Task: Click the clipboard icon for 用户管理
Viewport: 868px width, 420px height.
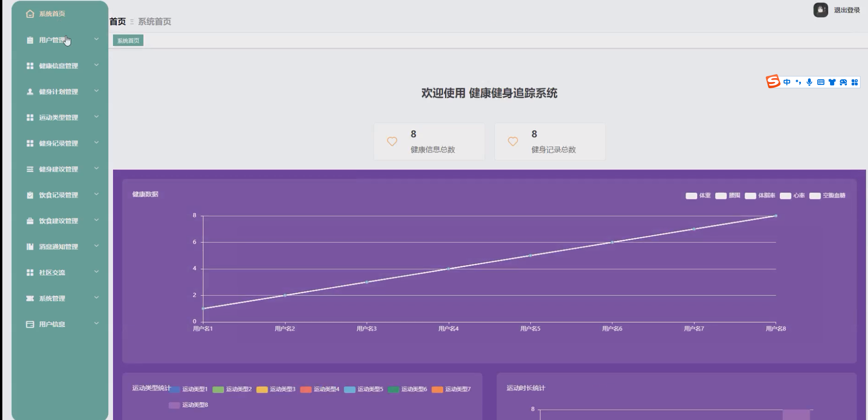Action: coord(30,40)
